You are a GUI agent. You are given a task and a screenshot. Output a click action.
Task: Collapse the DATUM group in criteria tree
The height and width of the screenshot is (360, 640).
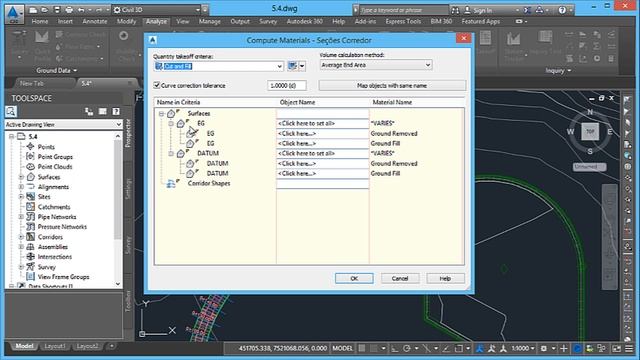171,153
